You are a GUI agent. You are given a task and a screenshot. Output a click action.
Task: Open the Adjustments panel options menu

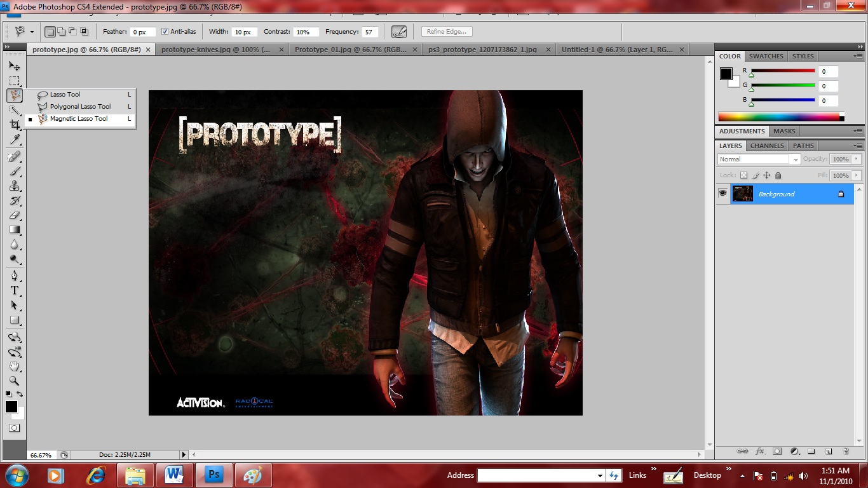(857, 131)
